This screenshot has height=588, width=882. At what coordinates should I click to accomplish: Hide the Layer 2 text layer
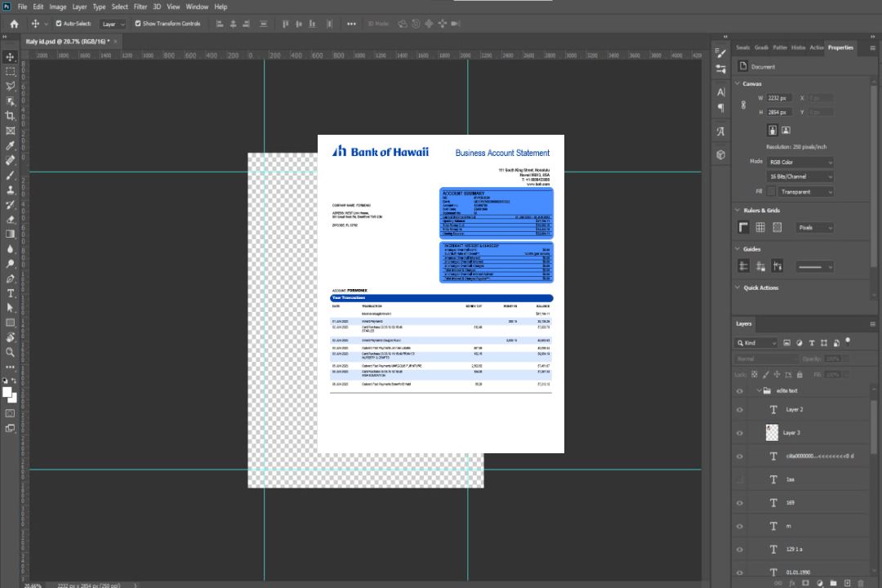740,410
